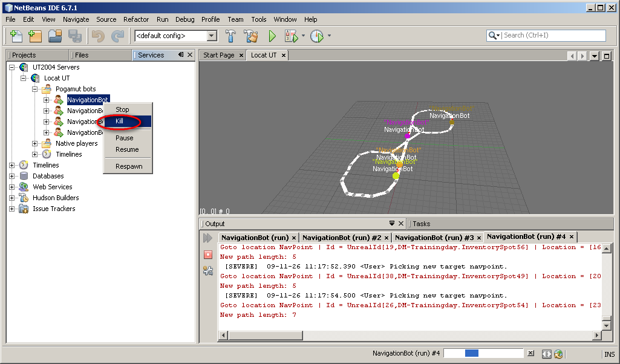Click the Output settings wrench icon
This screenshot has width=620, height=364.
pos(208,270)
